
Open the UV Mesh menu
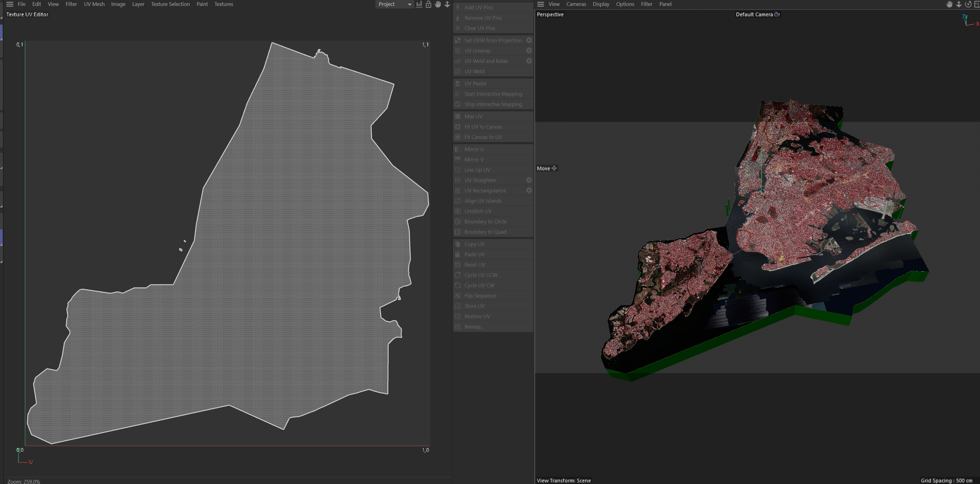(94, 4)
